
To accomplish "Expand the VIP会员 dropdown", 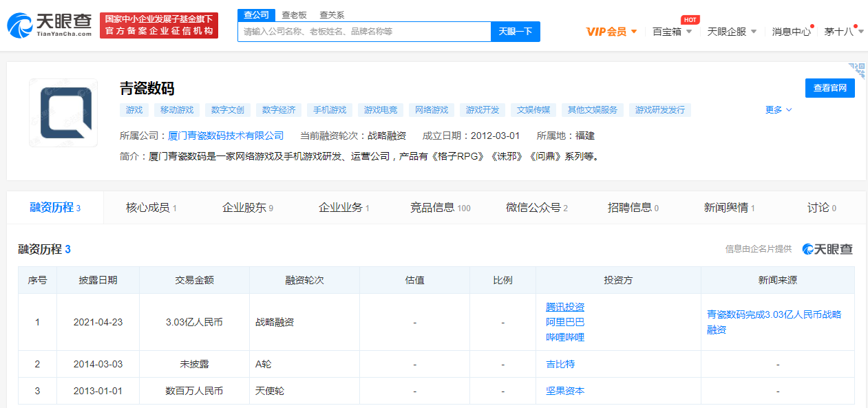I will tap(611, 32).
